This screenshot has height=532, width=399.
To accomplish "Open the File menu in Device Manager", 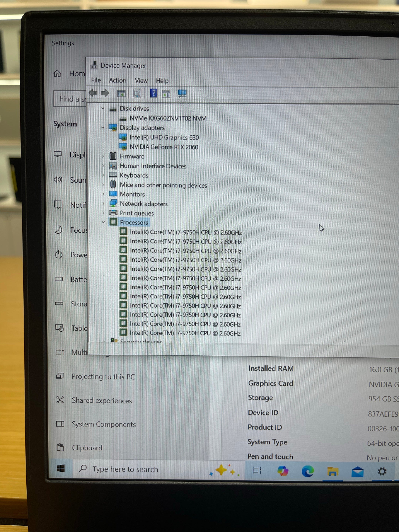I will click(x=96, y=80).
